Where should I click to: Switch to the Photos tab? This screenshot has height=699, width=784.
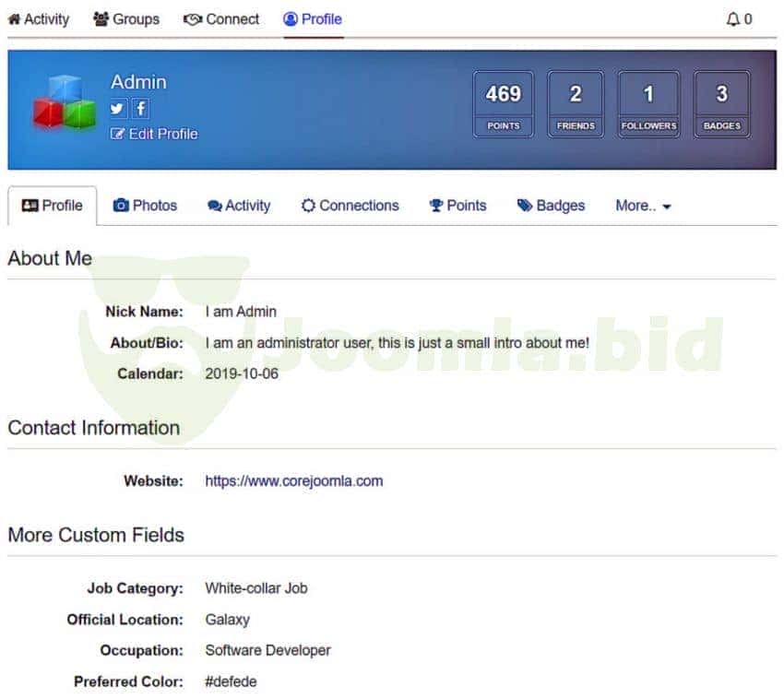point(145,206)
